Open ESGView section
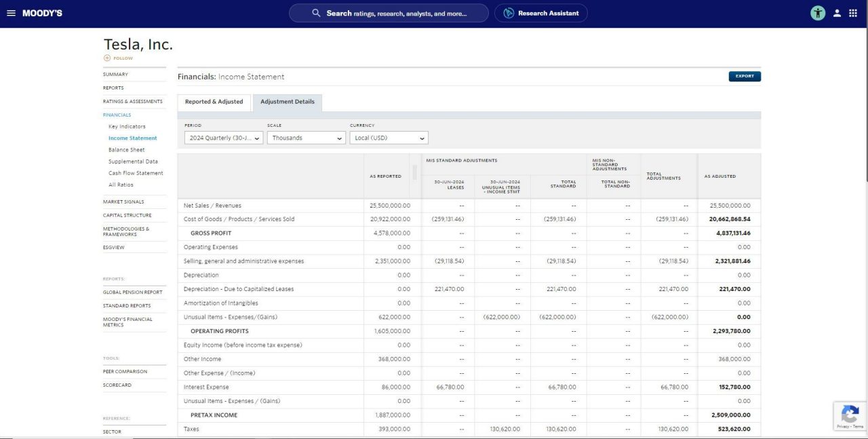This screenshot has height=439, width=868. 114,248
